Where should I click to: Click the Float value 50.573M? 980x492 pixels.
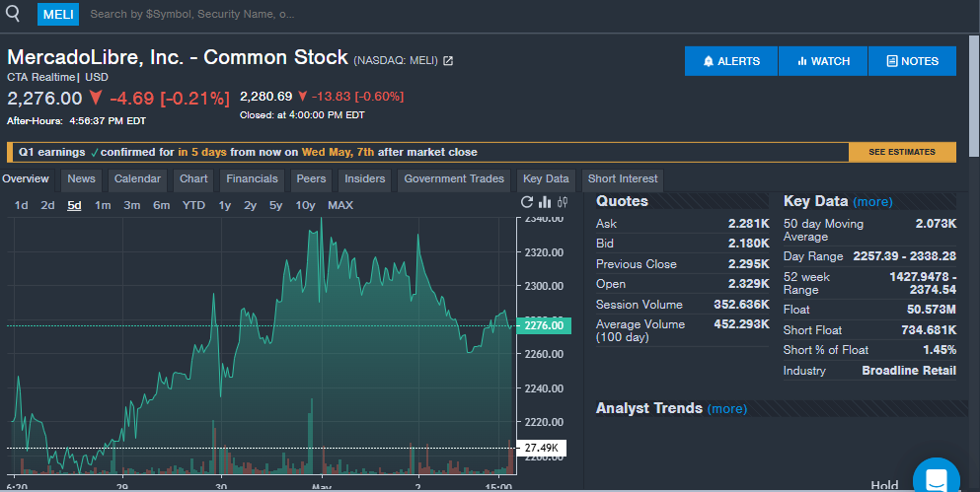point(932,310)
